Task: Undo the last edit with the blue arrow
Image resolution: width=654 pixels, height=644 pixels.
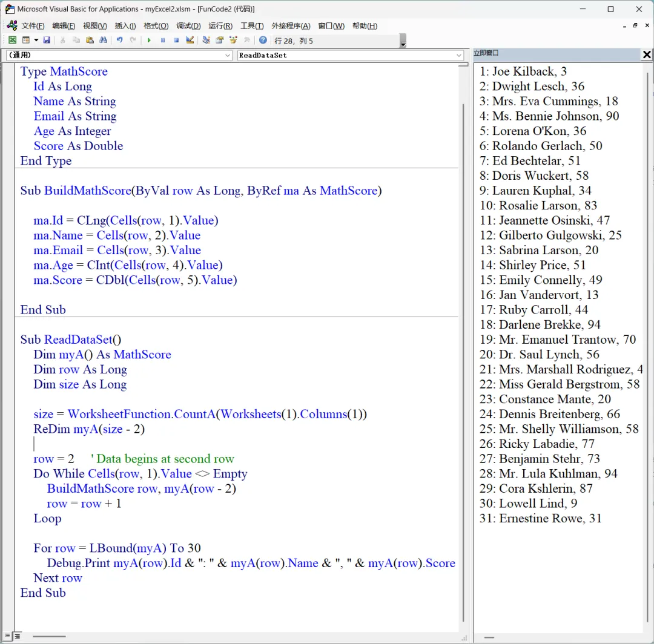Action: pos(120,40)
